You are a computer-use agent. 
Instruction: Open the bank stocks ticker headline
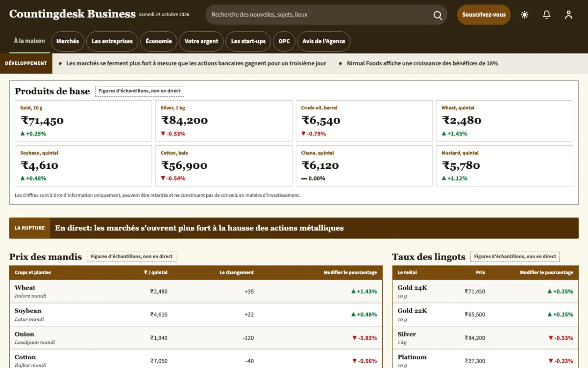[196, 63]
